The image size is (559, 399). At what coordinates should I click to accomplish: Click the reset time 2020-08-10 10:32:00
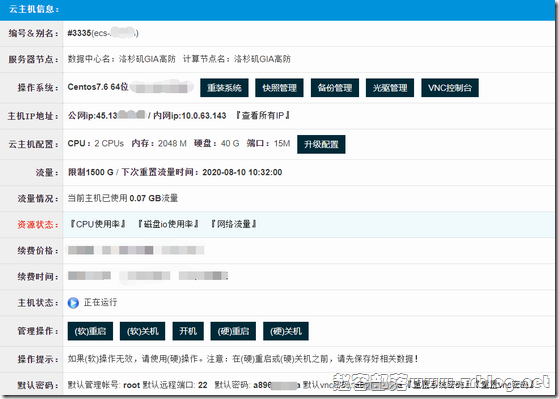pyautogui.click(x=242, y=172)
